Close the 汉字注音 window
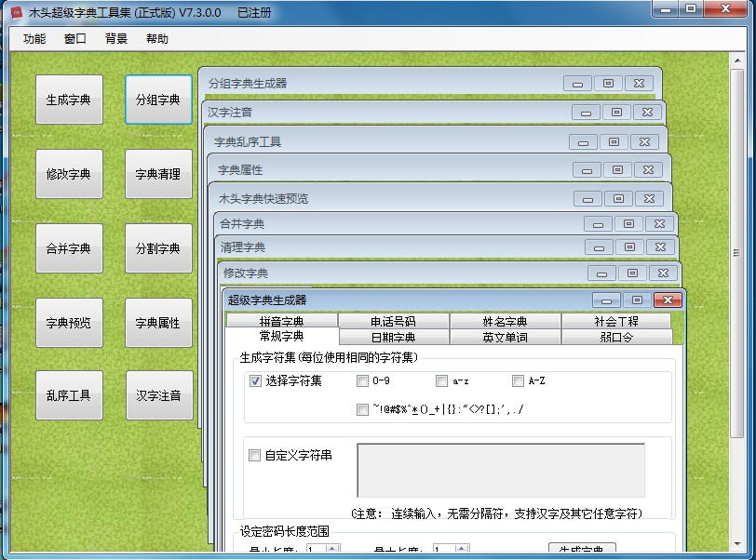756x560 pixels. coord(647,113)
